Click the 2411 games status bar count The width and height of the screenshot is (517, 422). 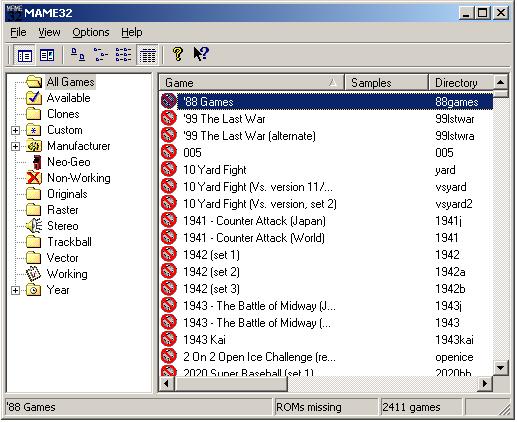click(x=411, y=407)
